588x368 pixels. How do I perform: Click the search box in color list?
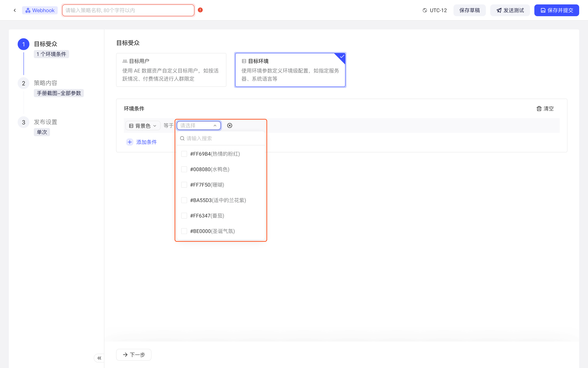click(221, 139)
